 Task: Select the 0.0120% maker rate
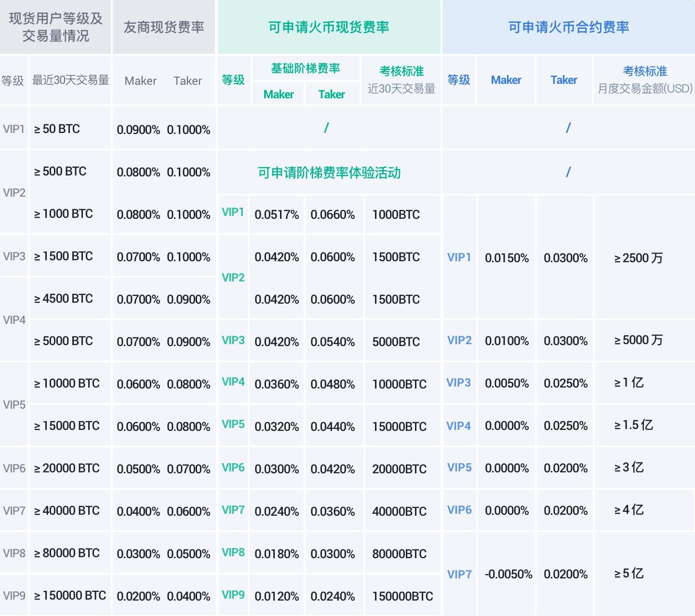tap(277, 596)
